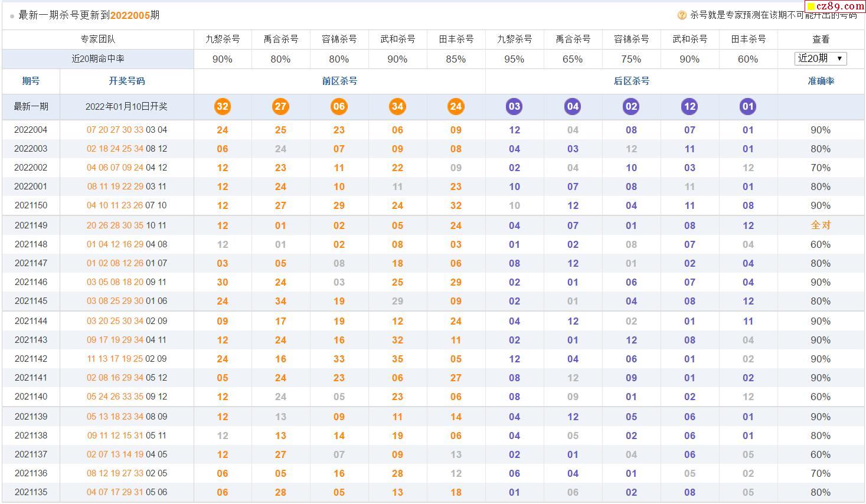Click the orange 24 ball in latest row
This screenshot has height=504, width=866.
tap(456, 107)
